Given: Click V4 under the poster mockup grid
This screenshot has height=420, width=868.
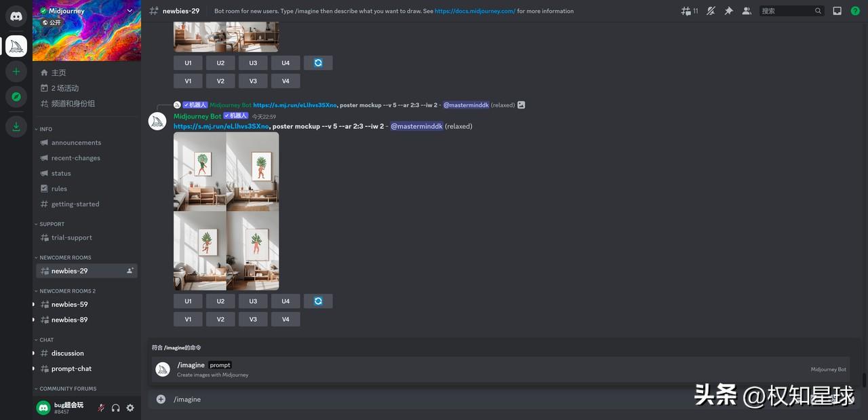Looking at the screenshot, I should pyautogui.click(x=285, y=319).
